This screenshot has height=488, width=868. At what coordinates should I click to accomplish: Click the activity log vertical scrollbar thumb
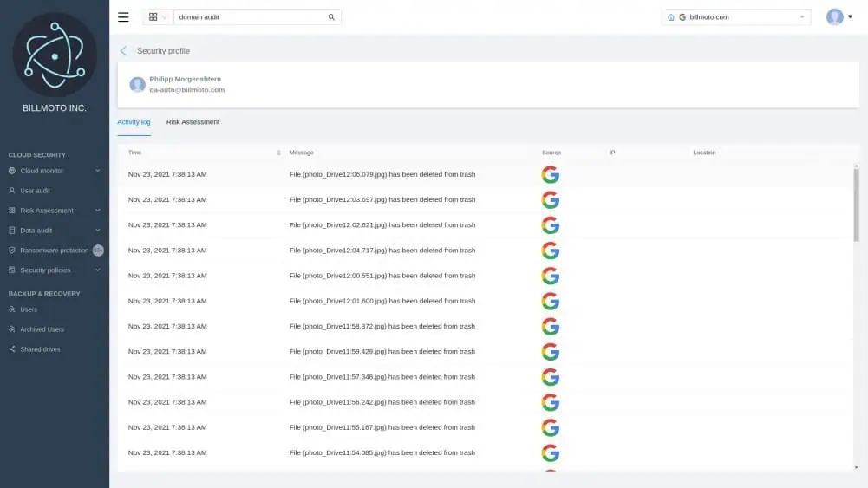coord(856,205)
